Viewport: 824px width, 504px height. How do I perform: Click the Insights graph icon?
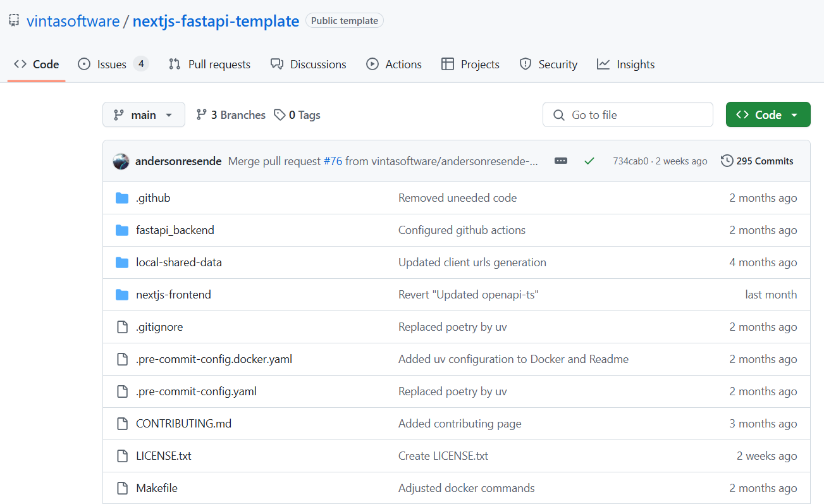pos(603,65)
